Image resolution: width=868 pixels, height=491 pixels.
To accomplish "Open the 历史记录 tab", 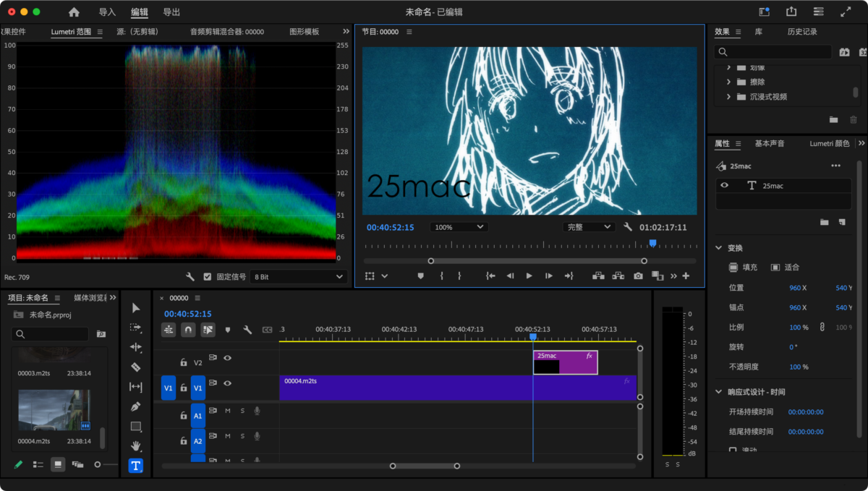I will [x=802, y=32].
